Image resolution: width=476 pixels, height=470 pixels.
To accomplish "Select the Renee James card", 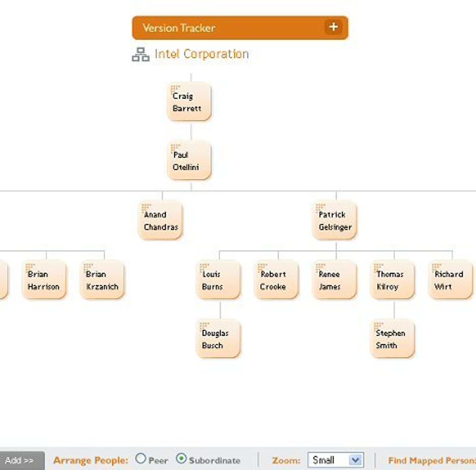I will pos(335,280).
